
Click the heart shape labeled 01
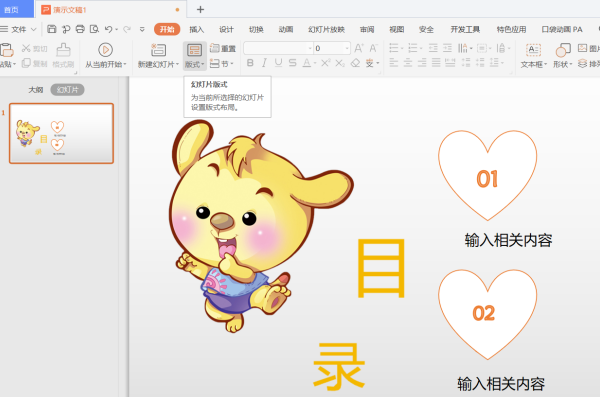488,175
